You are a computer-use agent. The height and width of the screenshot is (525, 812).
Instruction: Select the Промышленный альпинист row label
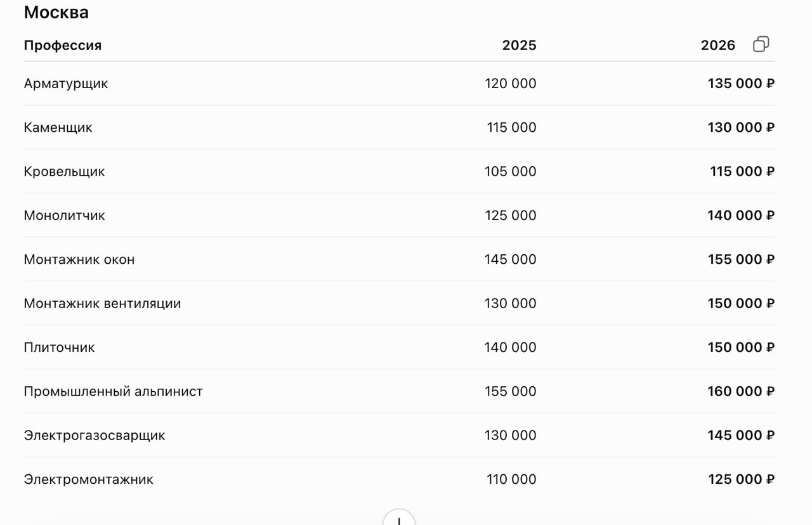pyautogui.click(x=114, y=391)
